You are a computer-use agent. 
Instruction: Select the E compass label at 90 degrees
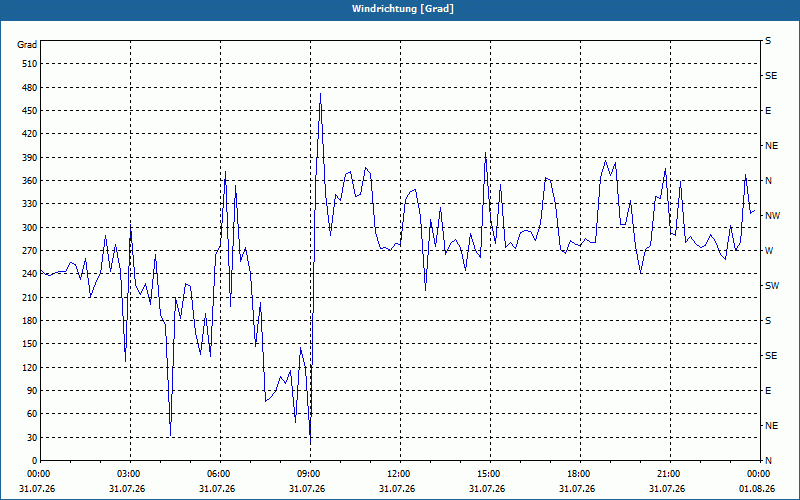click(768, 391)
